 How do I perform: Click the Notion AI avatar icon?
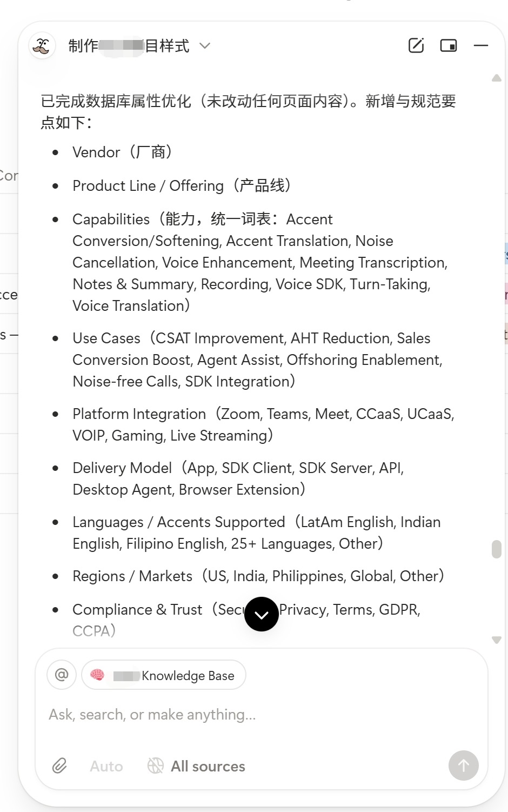(42, 46)
